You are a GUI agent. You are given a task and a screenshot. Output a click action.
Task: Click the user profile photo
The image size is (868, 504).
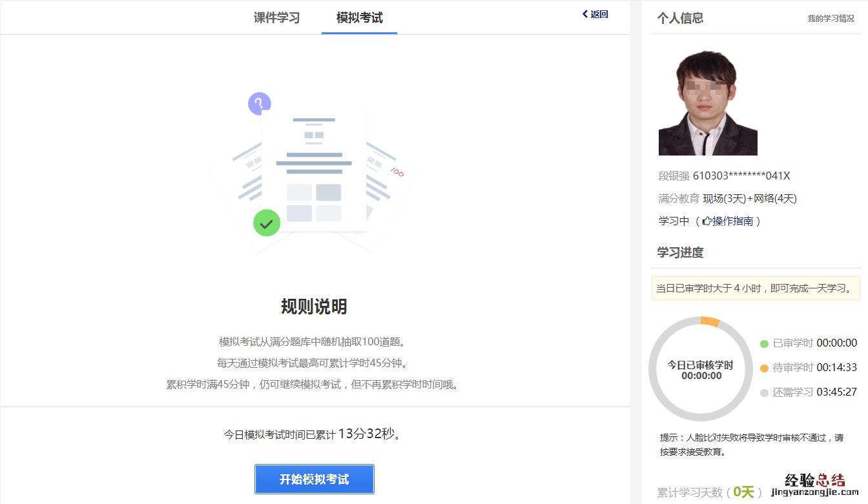click(x=707, y=103)
